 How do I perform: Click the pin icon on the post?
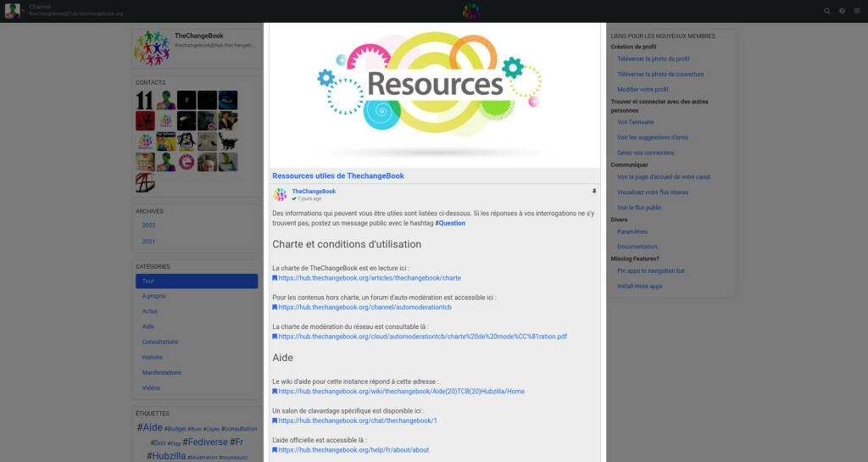pos(594,192)
